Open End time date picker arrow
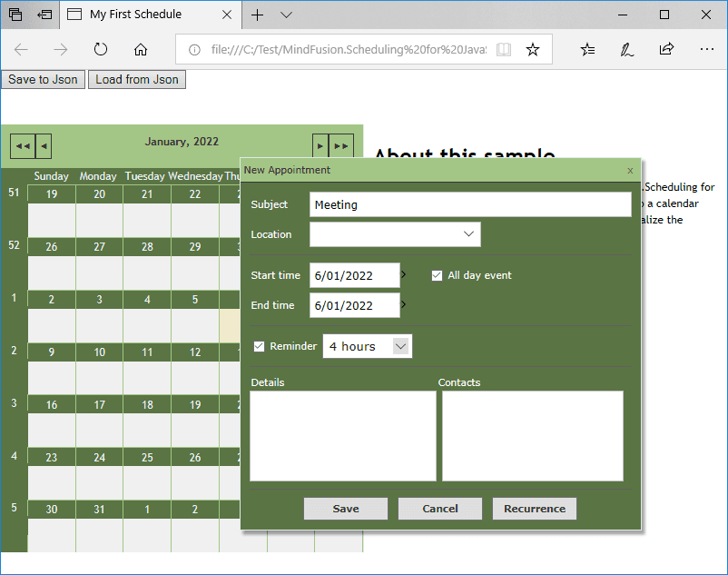The width and height of the screenshot is (728, 575). 403,304
